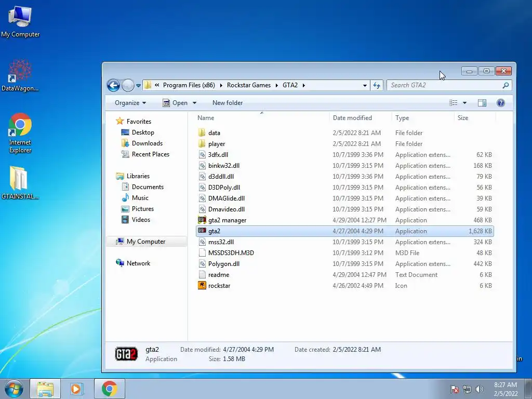Select the D3DPoly.dll file
This screenshot has height=399, width=532.
point(345,187)
